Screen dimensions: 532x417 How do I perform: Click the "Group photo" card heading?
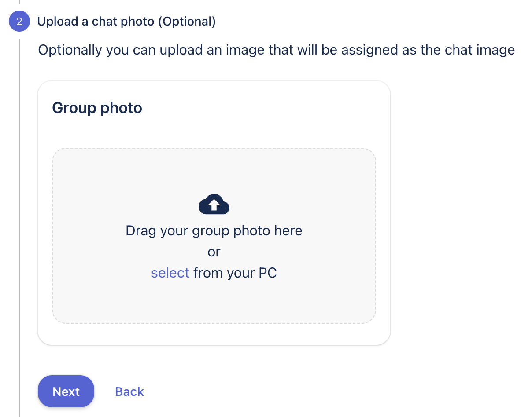click(97, 108)
